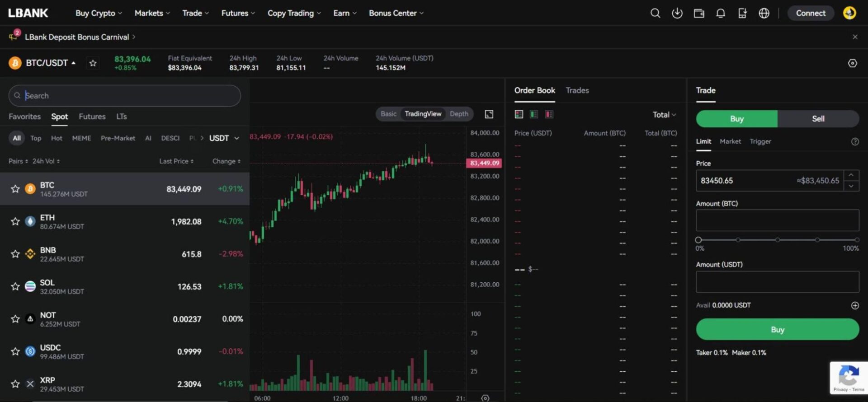The height and width of the screenshot is (402, 868).
Task: Open the wallet icon in header
Action: (x=699, y=13)
